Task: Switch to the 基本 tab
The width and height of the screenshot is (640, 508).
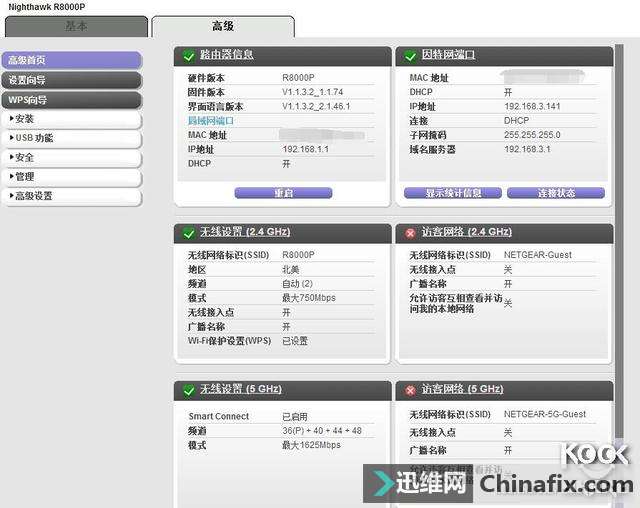Action: pos(76,27)
